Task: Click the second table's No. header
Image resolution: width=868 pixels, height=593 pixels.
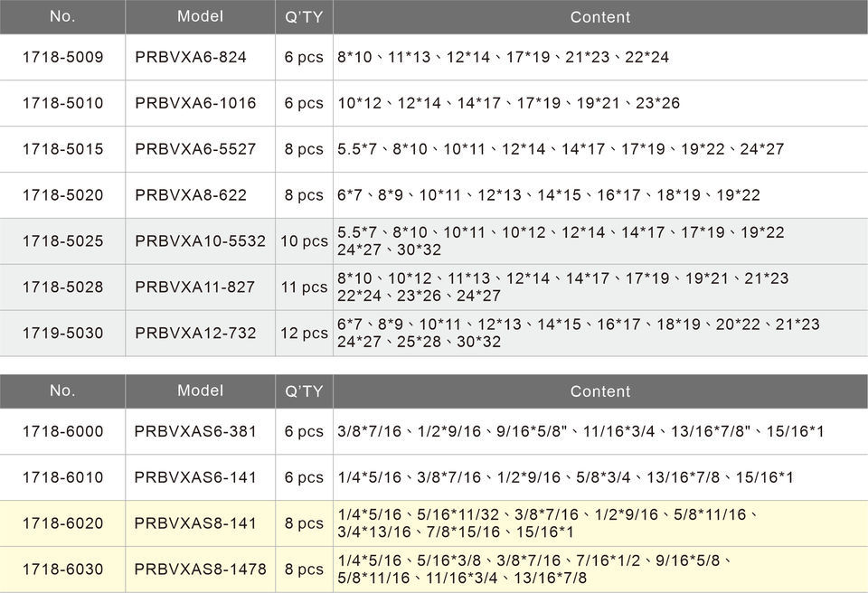Action: coord(62,391)
